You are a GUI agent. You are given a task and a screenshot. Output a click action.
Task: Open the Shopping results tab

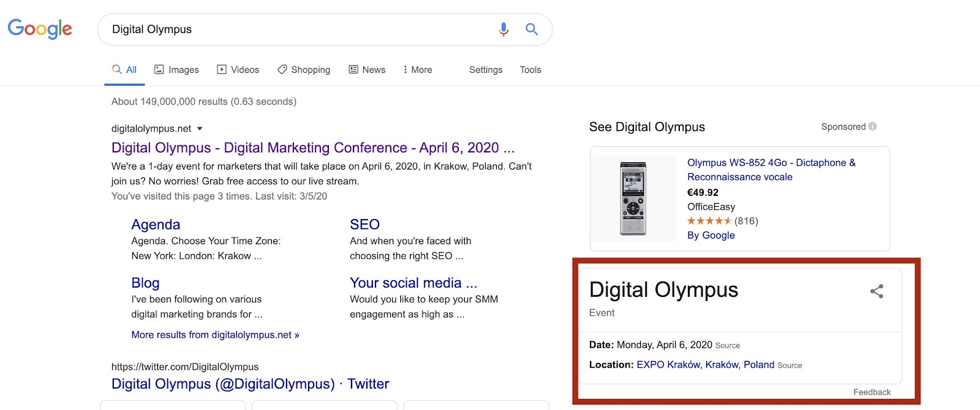(304, 70)
